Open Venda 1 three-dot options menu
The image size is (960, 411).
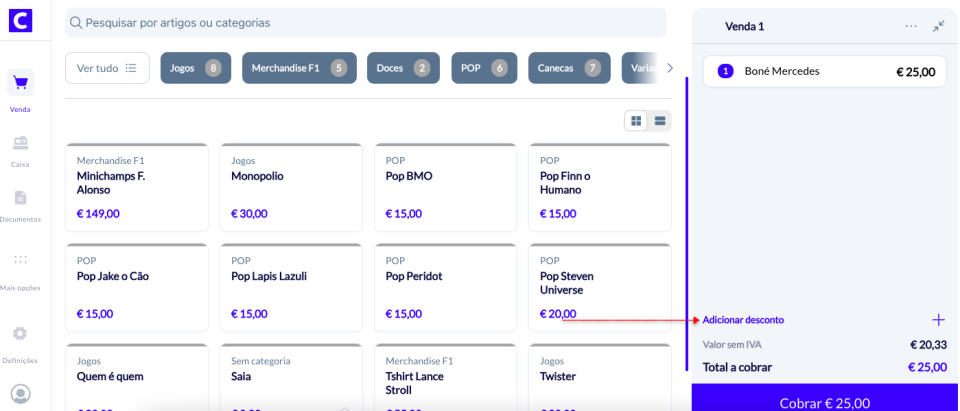click(911, 26)
